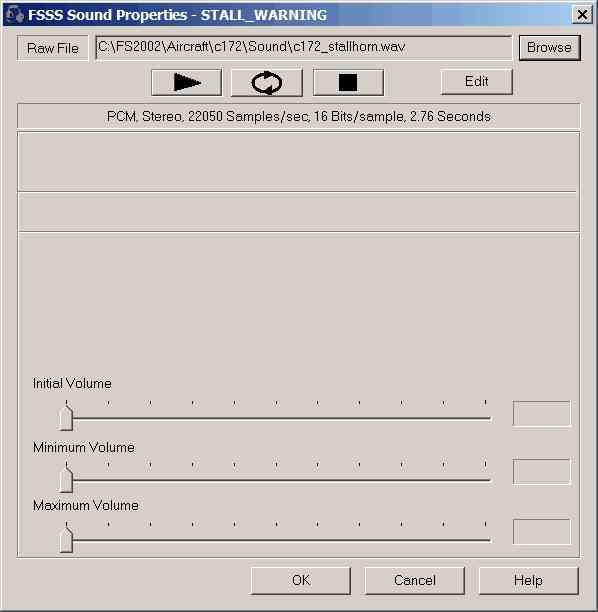598x612 pixels.
Task: Click the Minimum Volume slider thumb
Action: 66,479
